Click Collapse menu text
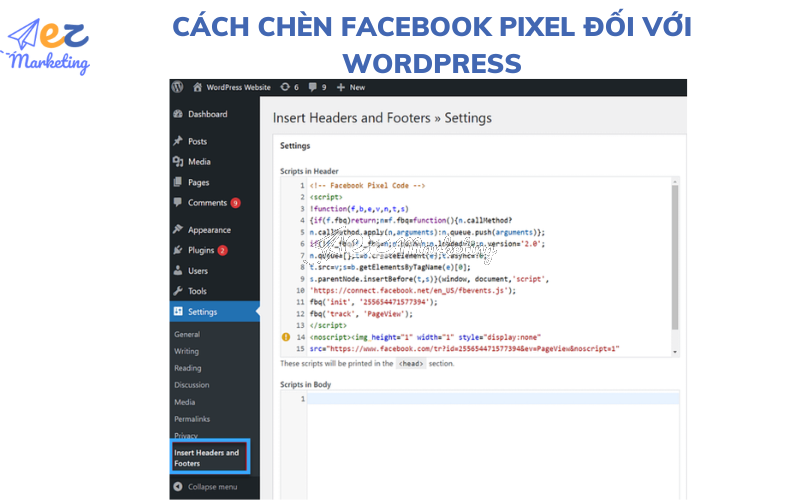The image size is (800, 500). 212,487
